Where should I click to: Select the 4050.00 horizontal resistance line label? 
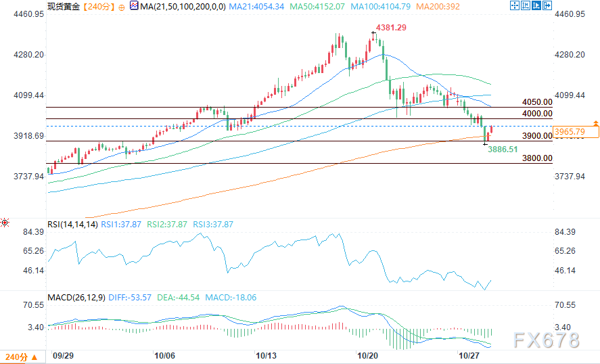(537, 102)
